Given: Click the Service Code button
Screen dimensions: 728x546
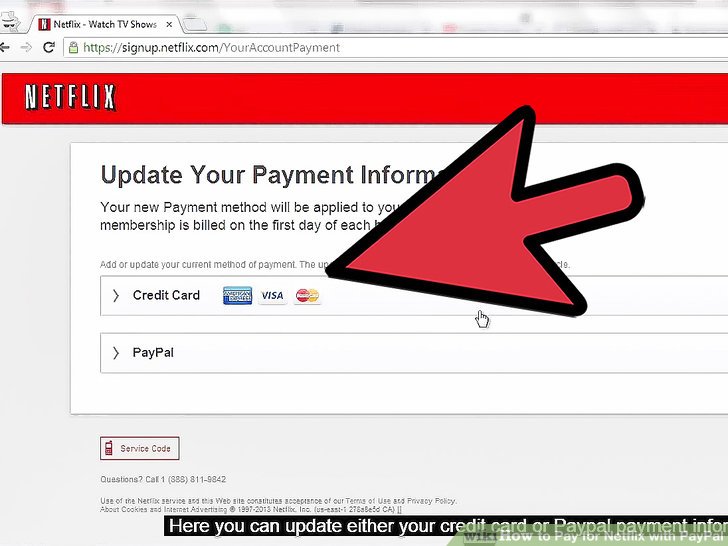Looking at the screenshot, I should 140,448.
